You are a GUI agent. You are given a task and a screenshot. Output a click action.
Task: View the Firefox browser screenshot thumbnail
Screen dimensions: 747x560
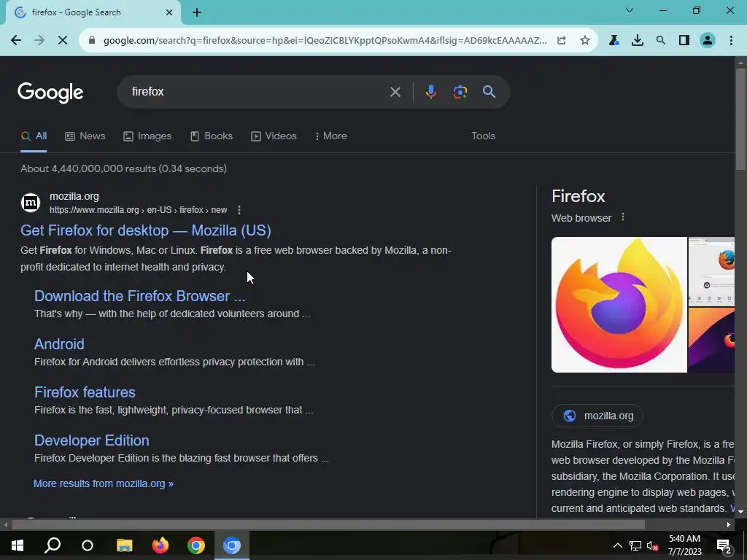(711, 271)
